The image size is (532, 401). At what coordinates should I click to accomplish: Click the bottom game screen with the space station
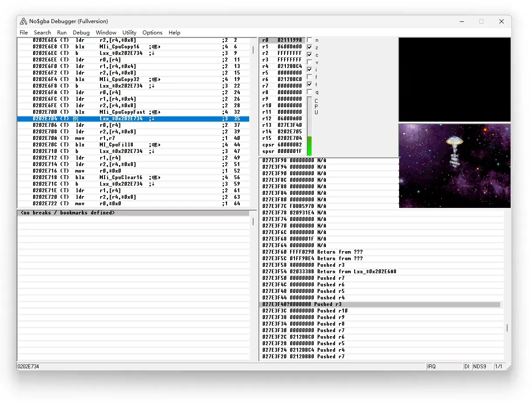(454, 166)
